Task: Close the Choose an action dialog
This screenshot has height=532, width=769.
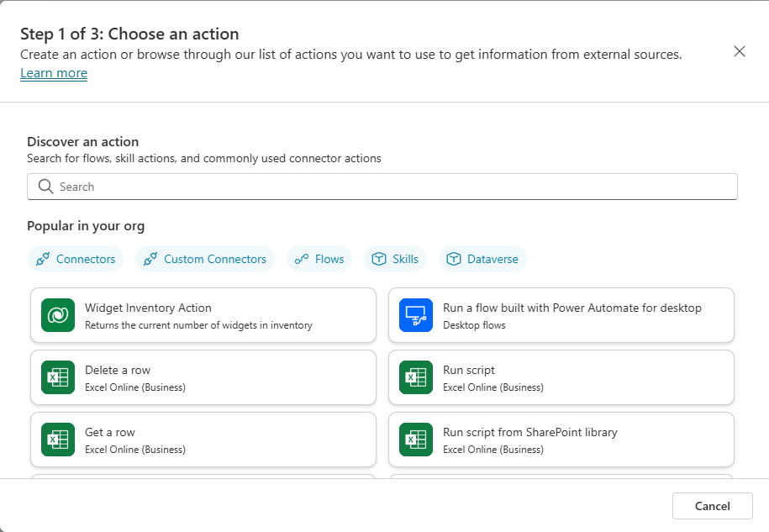Action: [x=740, y=51]
